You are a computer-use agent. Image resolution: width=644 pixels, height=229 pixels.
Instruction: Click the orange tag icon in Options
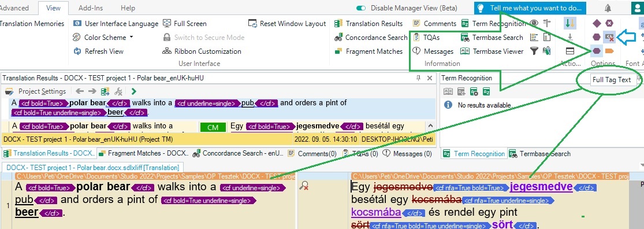[609, 51]
